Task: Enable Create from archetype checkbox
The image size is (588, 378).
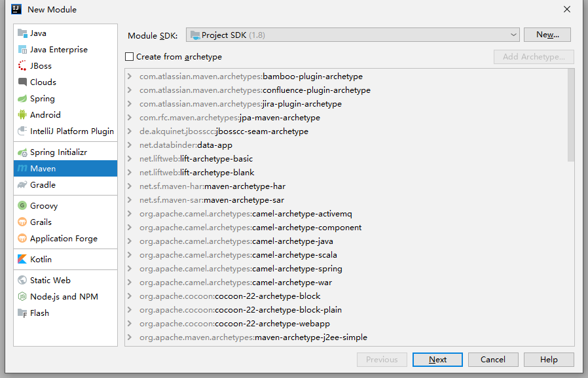Action: [x=130, y=56]
